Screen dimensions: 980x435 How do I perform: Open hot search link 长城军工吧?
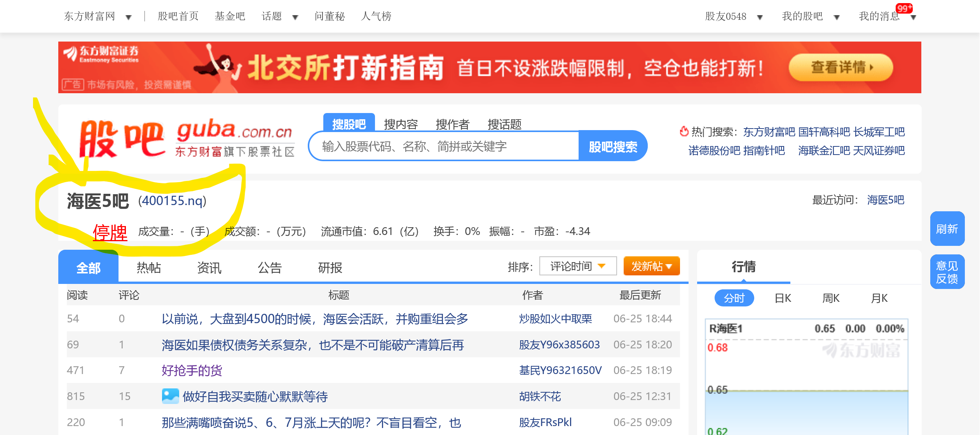click(879, 132)
